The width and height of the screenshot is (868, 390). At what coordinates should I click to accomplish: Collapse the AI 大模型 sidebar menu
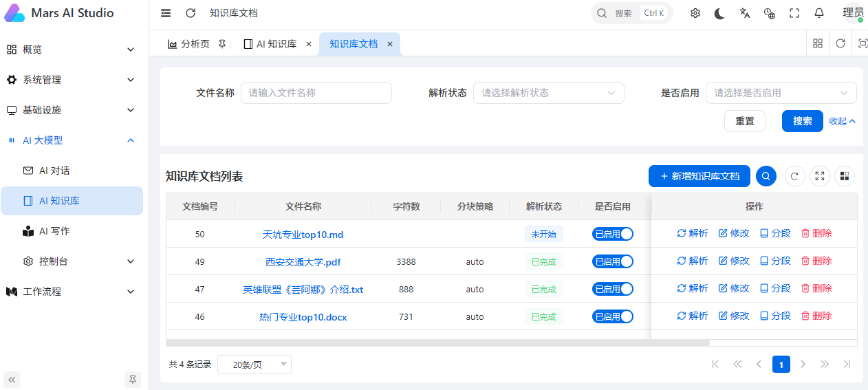(72, 140)
